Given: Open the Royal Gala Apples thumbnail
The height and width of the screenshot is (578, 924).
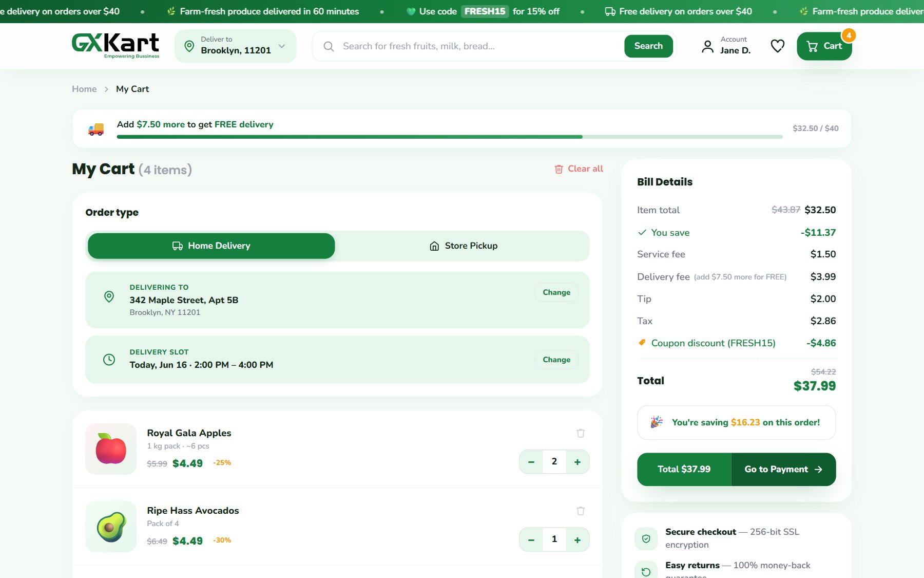Looking at the screenshot, I should [x=111, y=449].
